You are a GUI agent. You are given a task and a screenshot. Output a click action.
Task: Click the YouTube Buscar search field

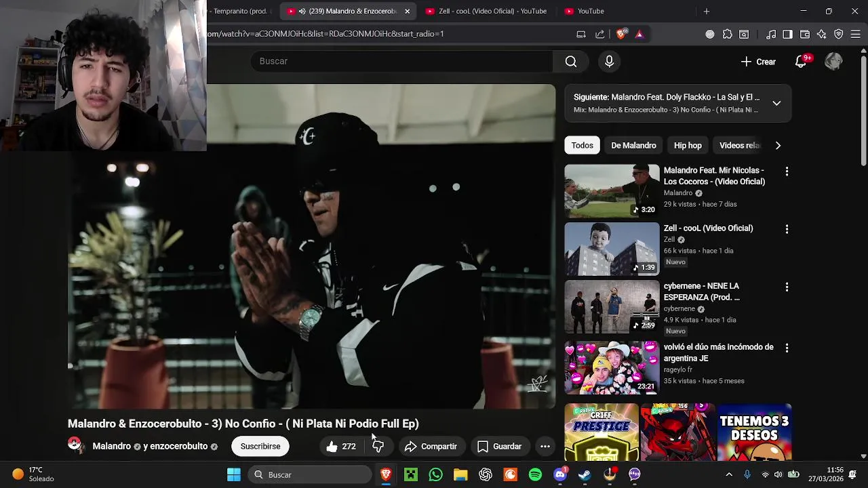tap(401, 62)
